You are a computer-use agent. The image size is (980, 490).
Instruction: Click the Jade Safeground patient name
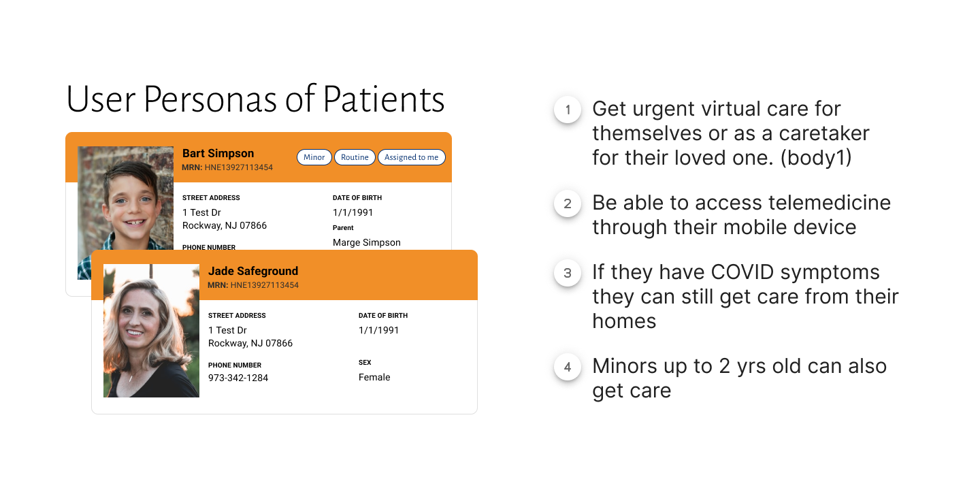point(253,272)
